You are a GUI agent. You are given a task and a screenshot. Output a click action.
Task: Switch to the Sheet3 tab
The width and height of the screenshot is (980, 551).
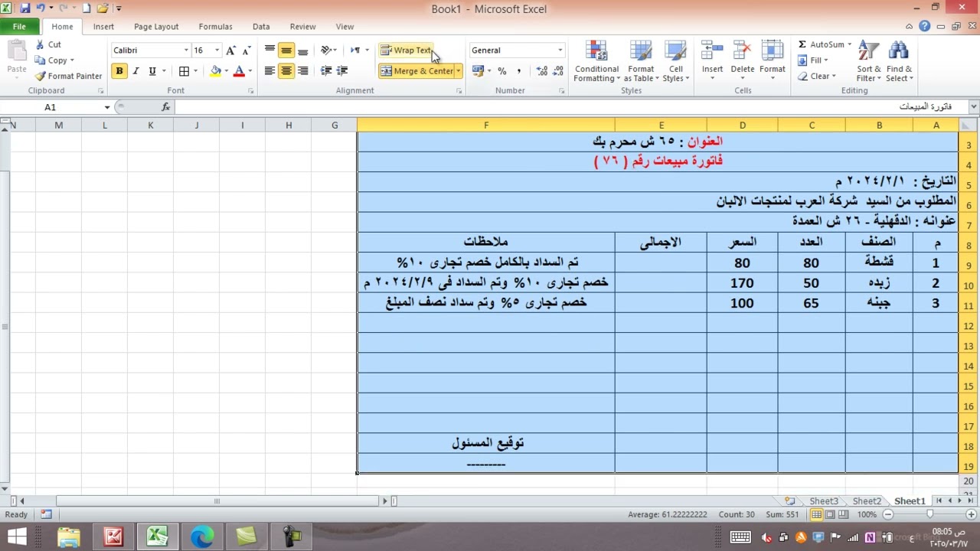(824, 501)
